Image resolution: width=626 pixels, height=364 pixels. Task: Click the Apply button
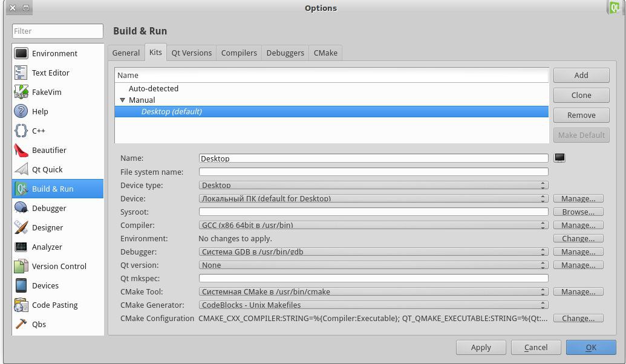point(481,347)
